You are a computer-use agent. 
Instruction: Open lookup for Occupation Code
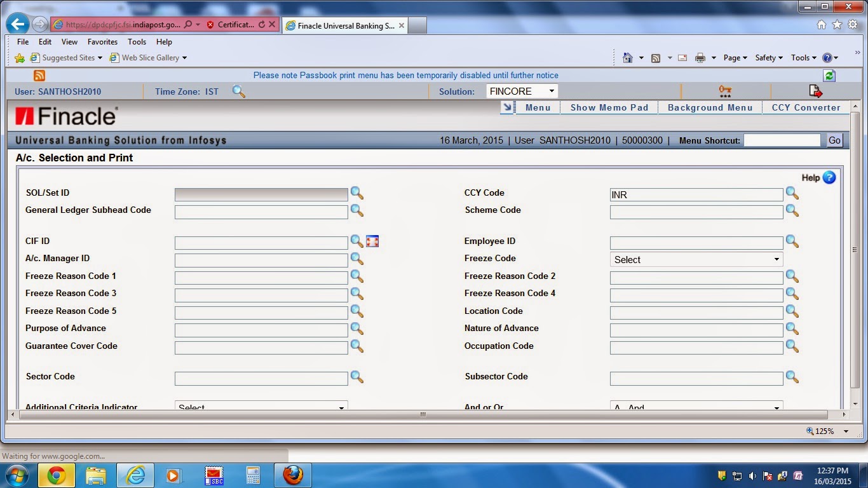[792, 346]
